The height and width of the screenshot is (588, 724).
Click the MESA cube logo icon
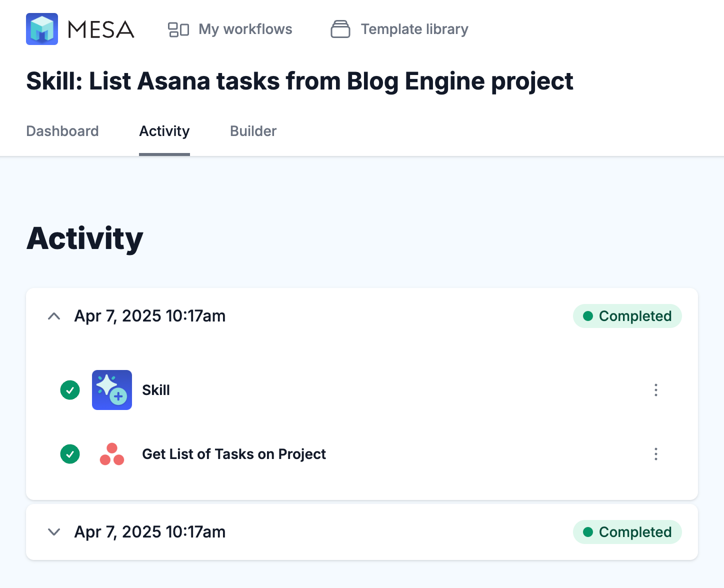point(42,29)
